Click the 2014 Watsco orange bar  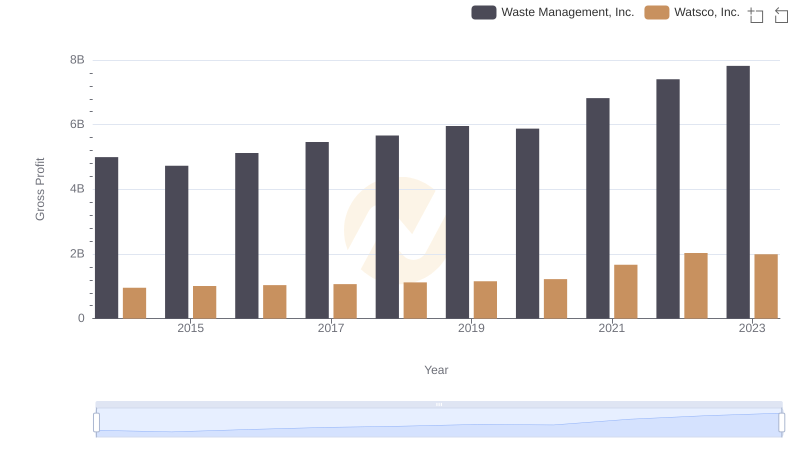[x=135, y=303]
